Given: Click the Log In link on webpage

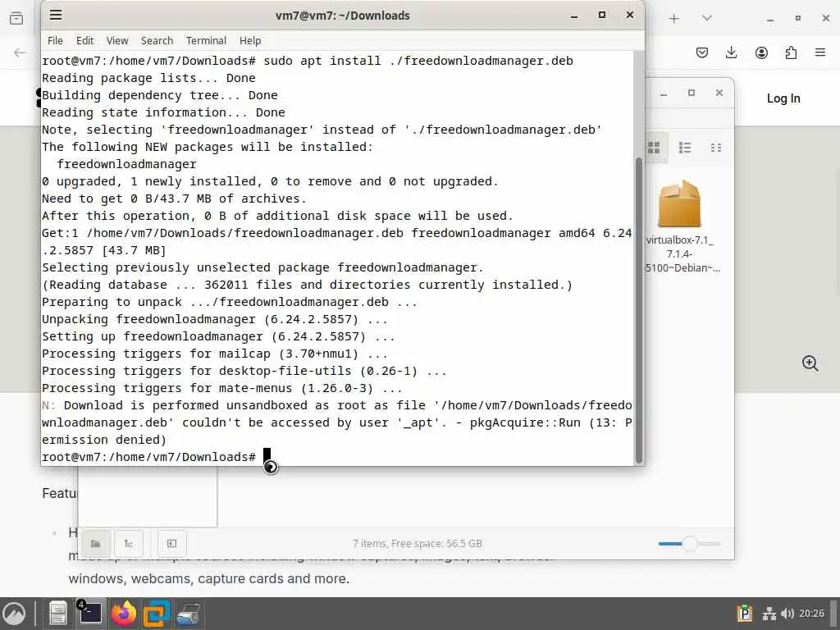Looking at the screenshot, I should point(783,98).
